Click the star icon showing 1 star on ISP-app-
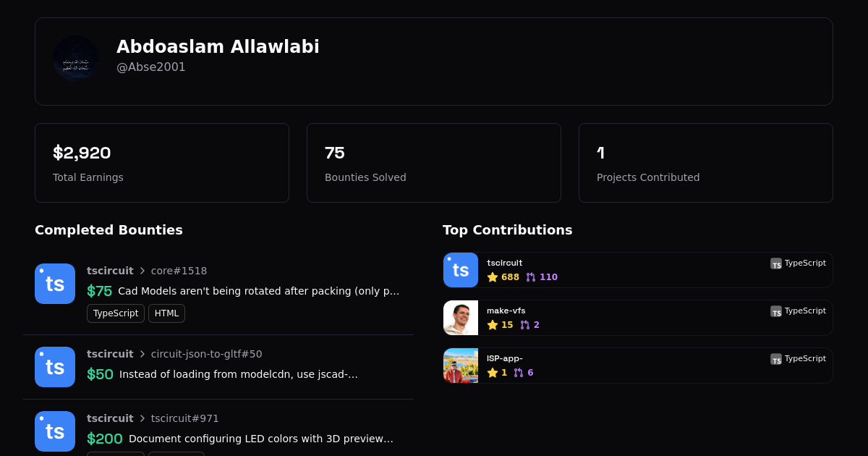 (493, 372)
